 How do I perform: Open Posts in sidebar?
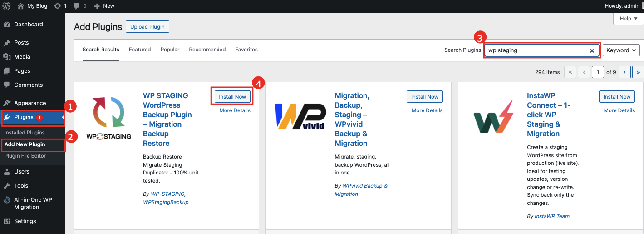click(x=21, y=43)
